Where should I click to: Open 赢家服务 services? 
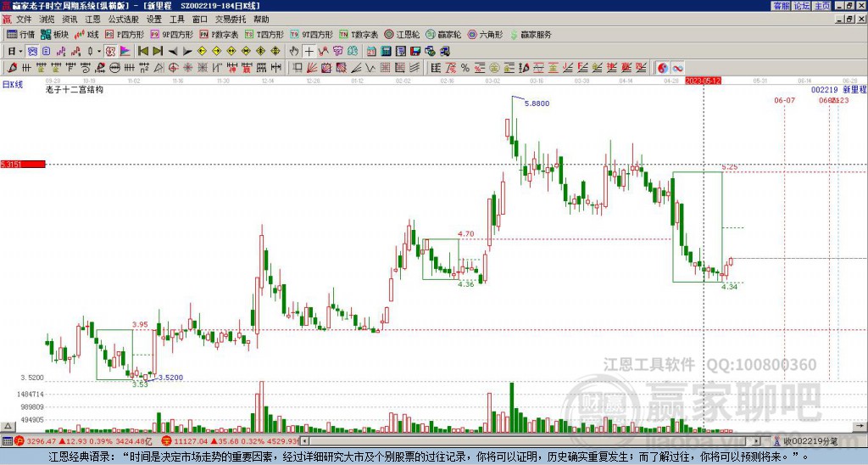click(x=531, y=34)
